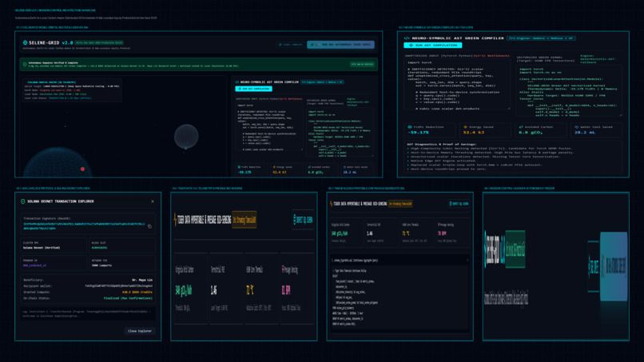644x362 pixels.
Task: Click into the enlarged vectorized green kernel output
Action: click(569, 90)
